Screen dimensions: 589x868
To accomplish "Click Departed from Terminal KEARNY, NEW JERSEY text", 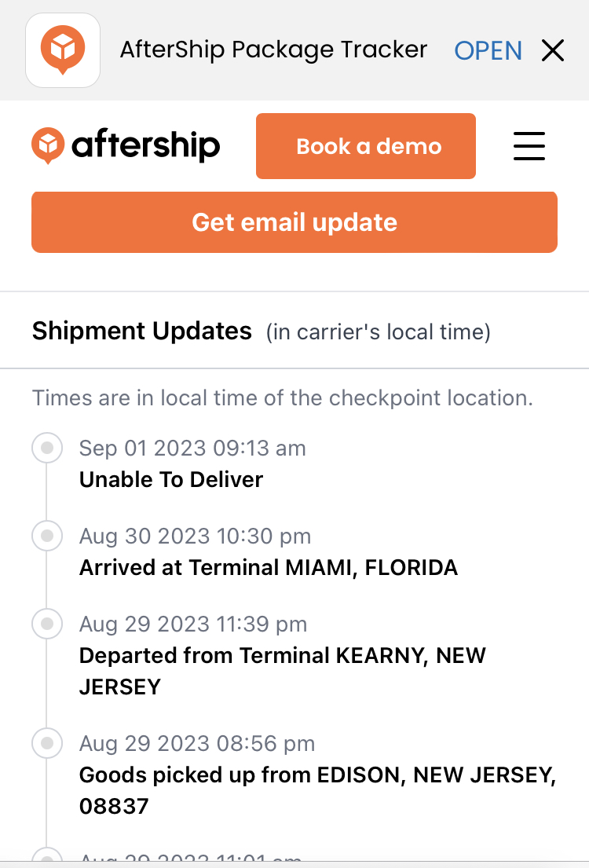I will 282,671.
